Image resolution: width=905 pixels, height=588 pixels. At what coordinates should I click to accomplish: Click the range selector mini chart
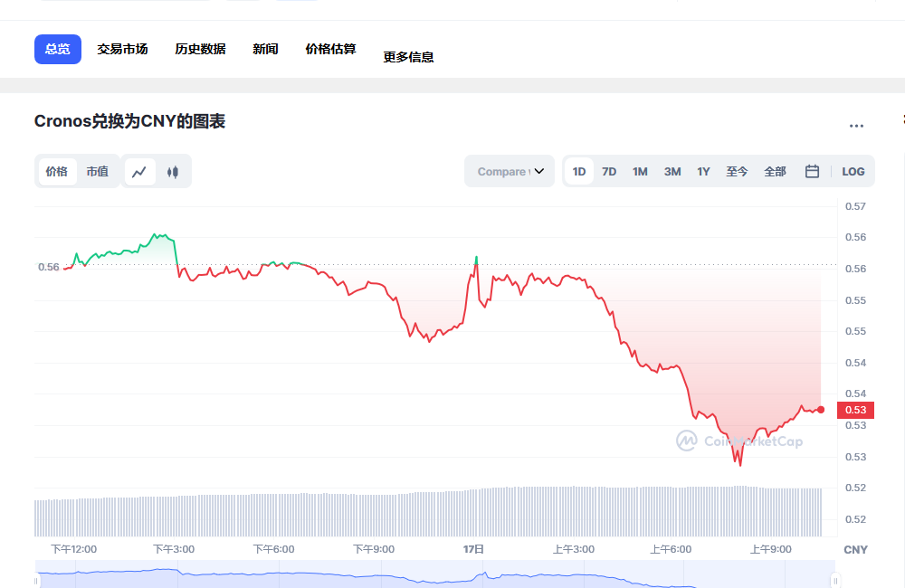[435, 574]
